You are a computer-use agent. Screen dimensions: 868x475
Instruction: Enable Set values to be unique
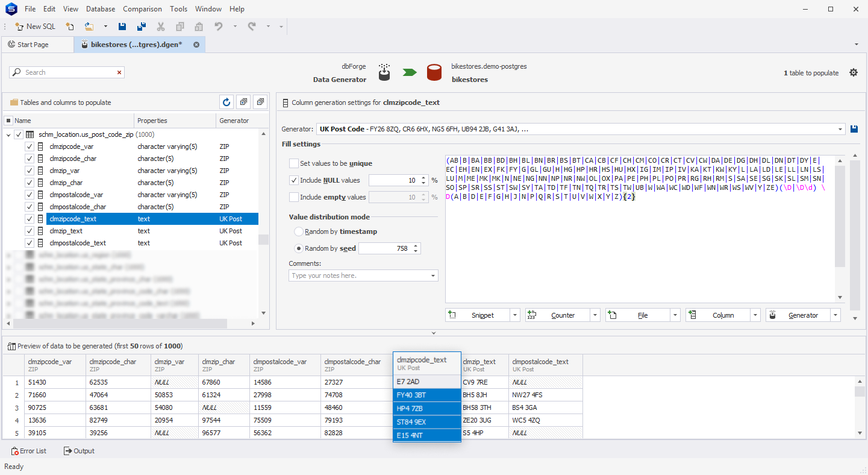294,163
